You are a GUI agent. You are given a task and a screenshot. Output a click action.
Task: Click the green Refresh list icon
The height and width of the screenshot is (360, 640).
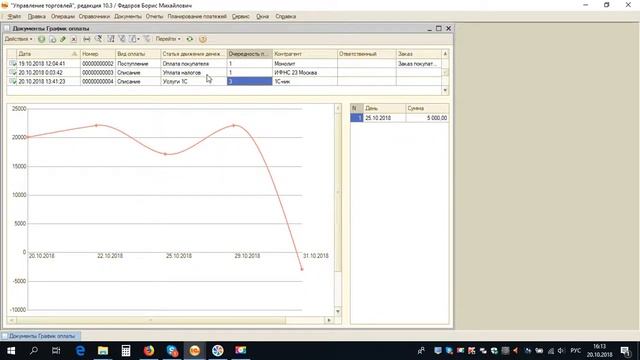pyautogui.click(x=190, y=39)
